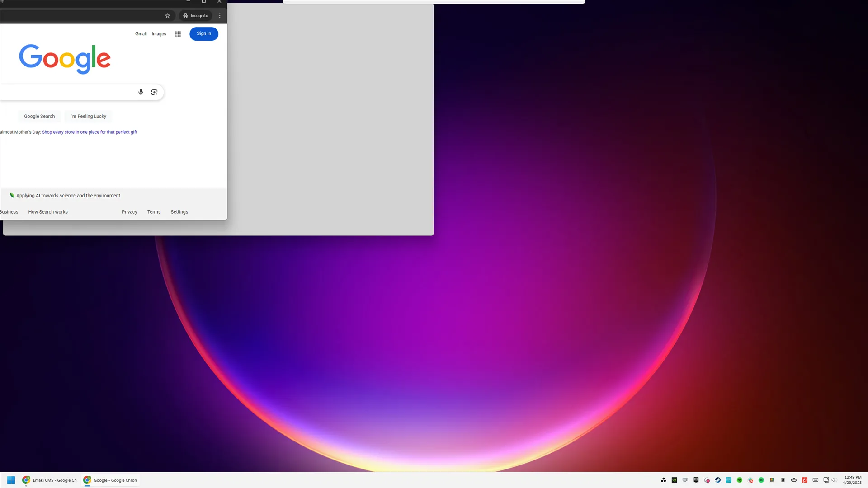Open Razer Synapse tray icon
The width and height of the screenshot is (868, 488).
tap(740, 480)
